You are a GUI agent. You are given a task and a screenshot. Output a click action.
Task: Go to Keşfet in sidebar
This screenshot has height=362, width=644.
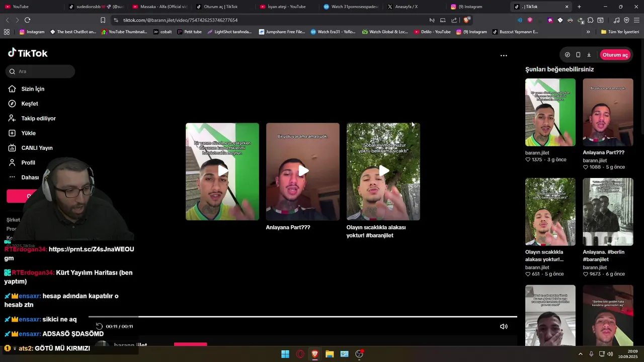click(x=23, y=104)
